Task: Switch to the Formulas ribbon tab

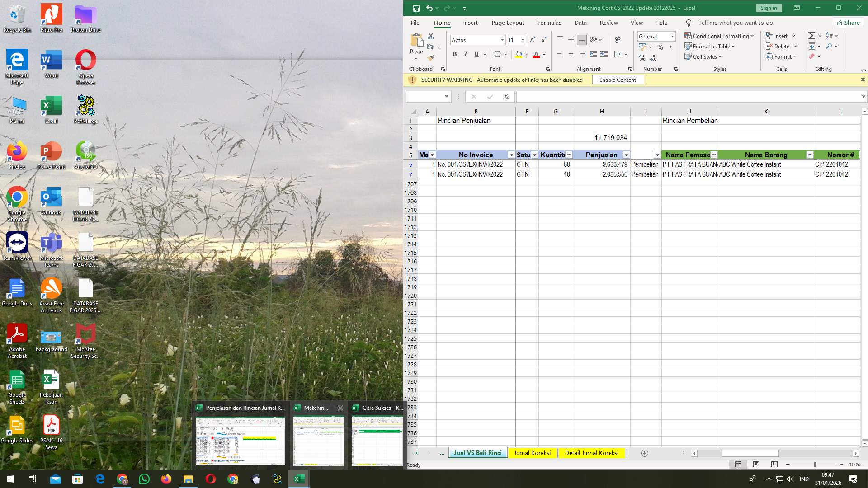Action: click(x=549, y=23)
